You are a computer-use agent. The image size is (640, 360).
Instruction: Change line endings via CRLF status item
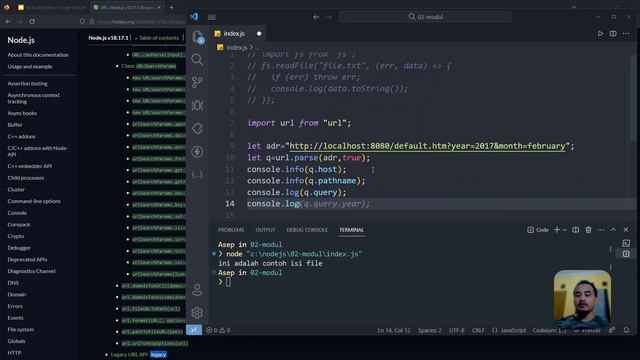pos(478,330)
